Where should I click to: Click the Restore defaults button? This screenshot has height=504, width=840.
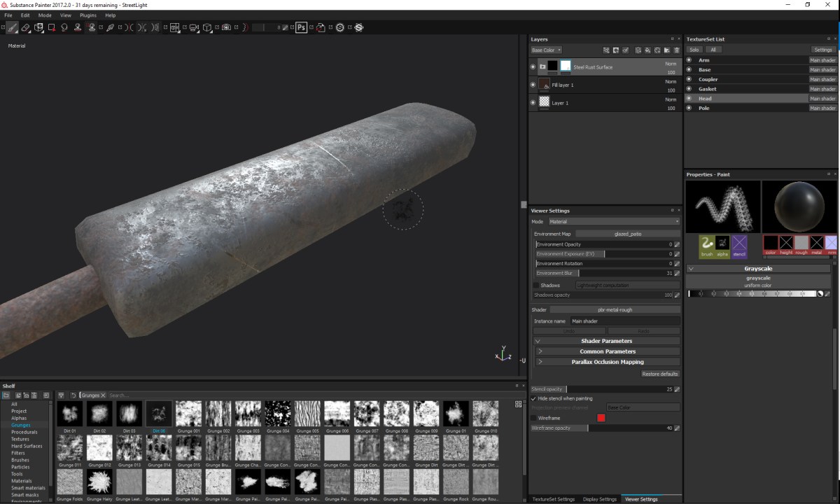(659, 374)
